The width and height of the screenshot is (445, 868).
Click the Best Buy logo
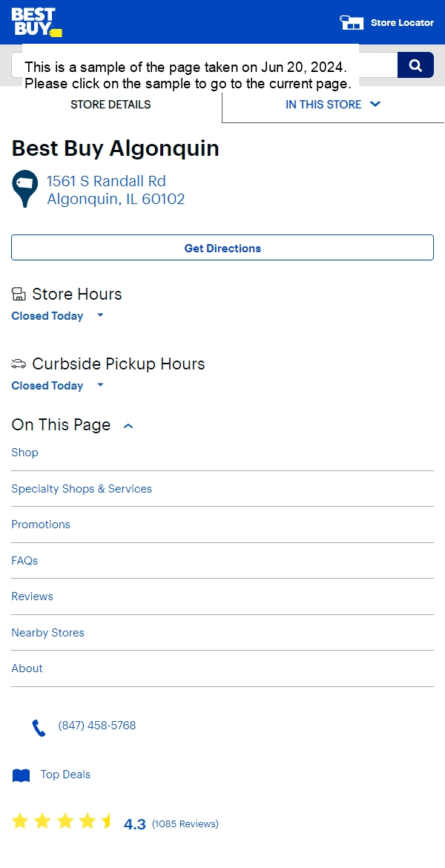(x=36, y=22)
